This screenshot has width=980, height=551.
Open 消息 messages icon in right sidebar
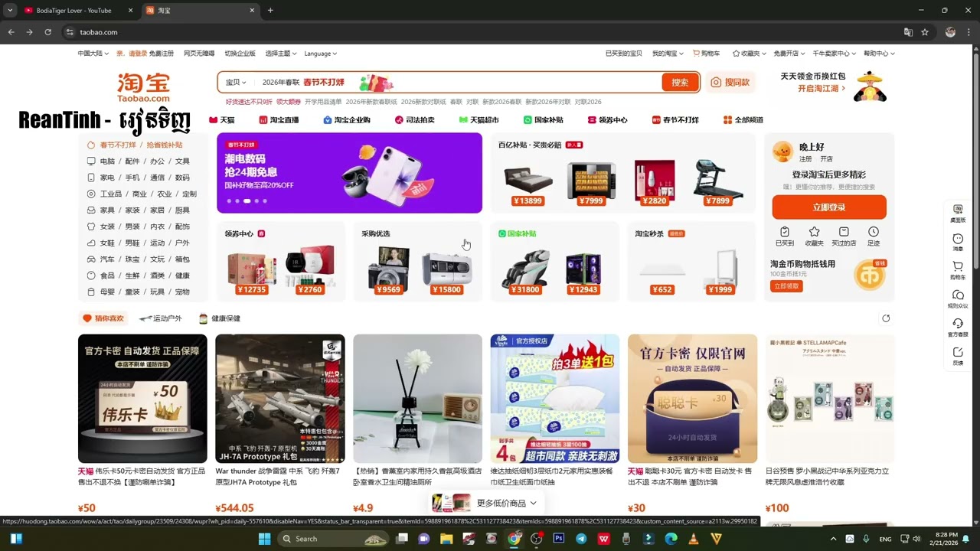click(958, 242)
